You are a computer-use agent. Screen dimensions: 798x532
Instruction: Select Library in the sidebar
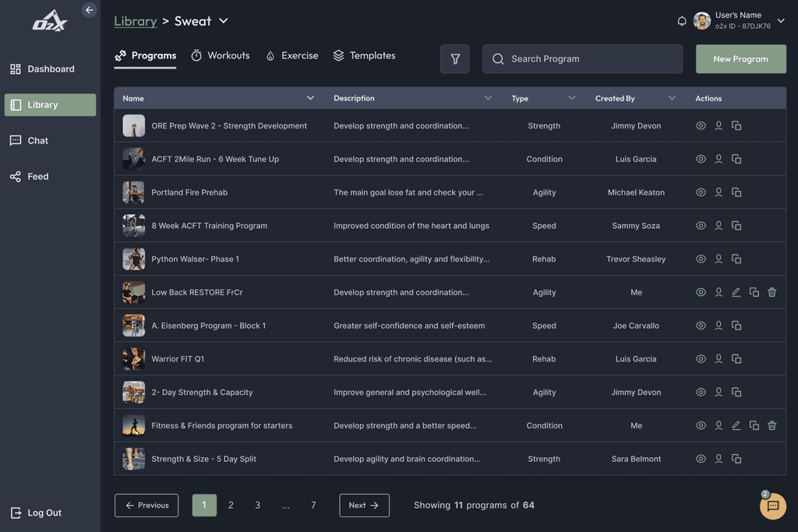click(x=50, y=105)
